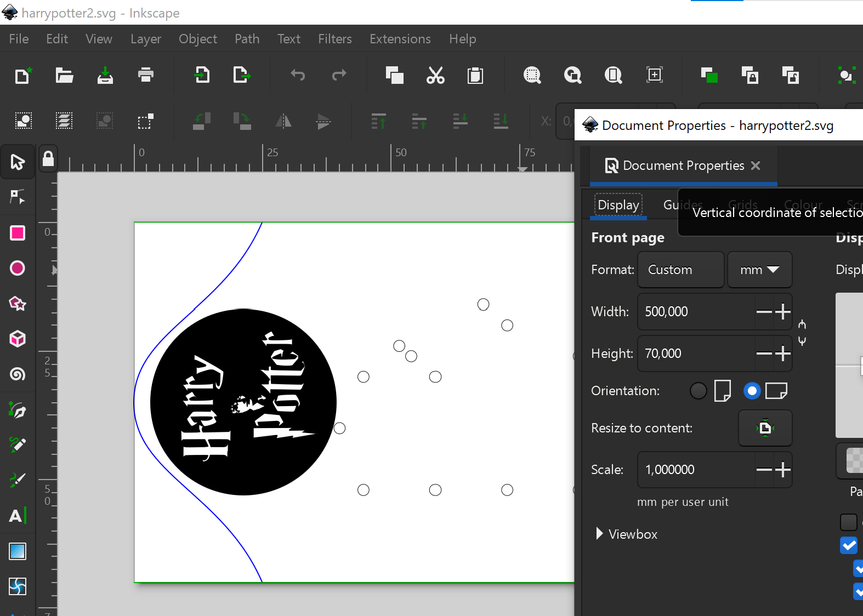863x616 pixels.
Task: Increase the page Width value
Action: 783,311
